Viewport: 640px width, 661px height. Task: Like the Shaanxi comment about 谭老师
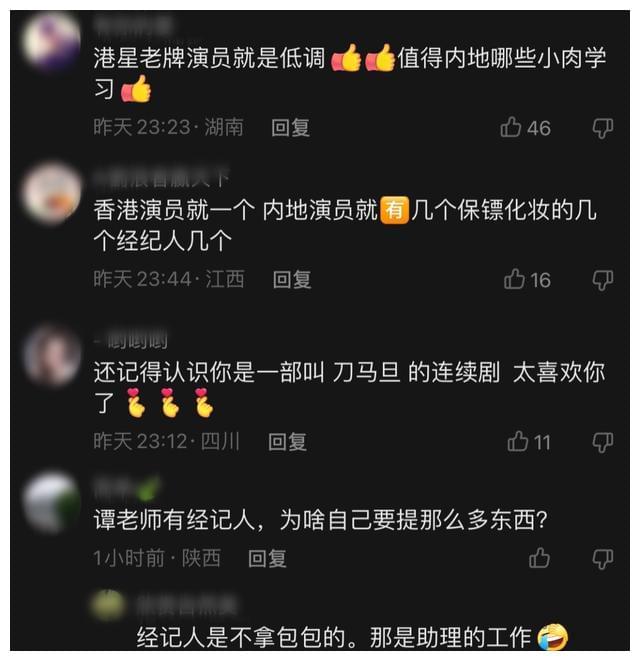click(539, 558)
